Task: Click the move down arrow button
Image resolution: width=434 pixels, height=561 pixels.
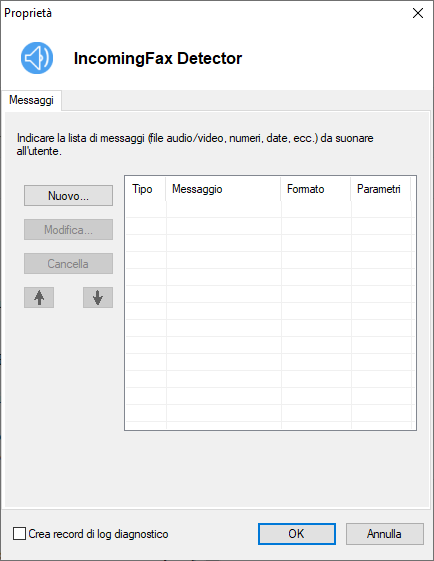Action: (98, 297)
